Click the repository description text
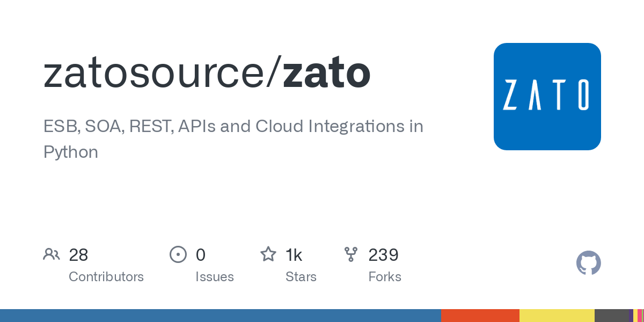 pyautogui.click(x=233, y=138)
